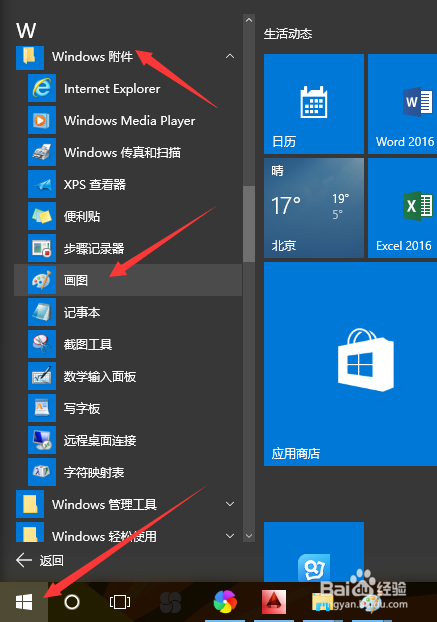Select the 写字板 label
Screen dimensions: 437x622
(82, 409)
